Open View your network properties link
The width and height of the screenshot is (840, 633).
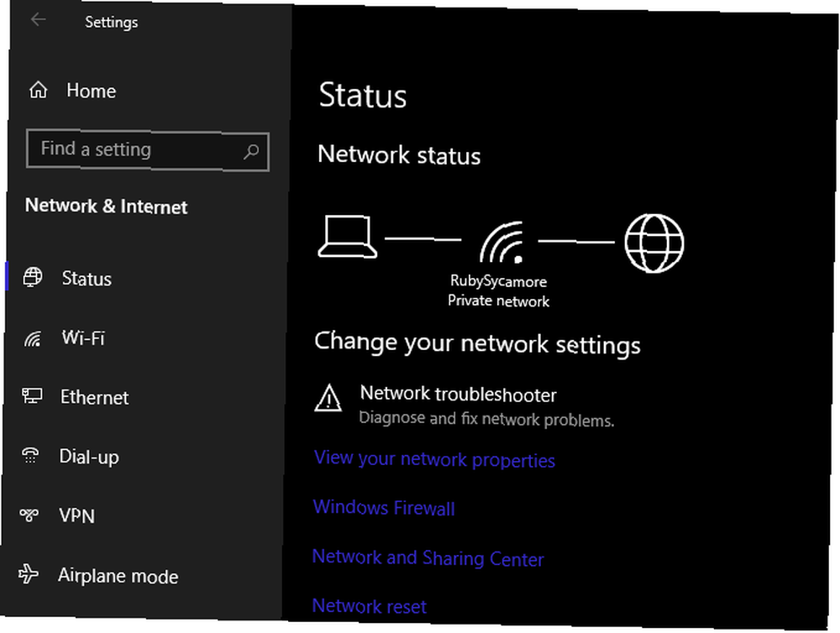pos(434,459)
